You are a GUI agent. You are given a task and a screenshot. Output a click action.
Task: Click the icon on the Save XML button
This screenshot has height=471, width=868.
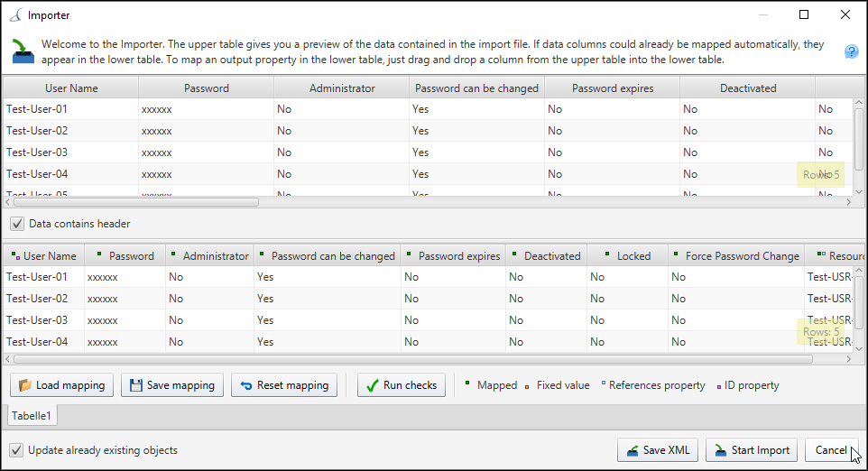click(633, 451)
